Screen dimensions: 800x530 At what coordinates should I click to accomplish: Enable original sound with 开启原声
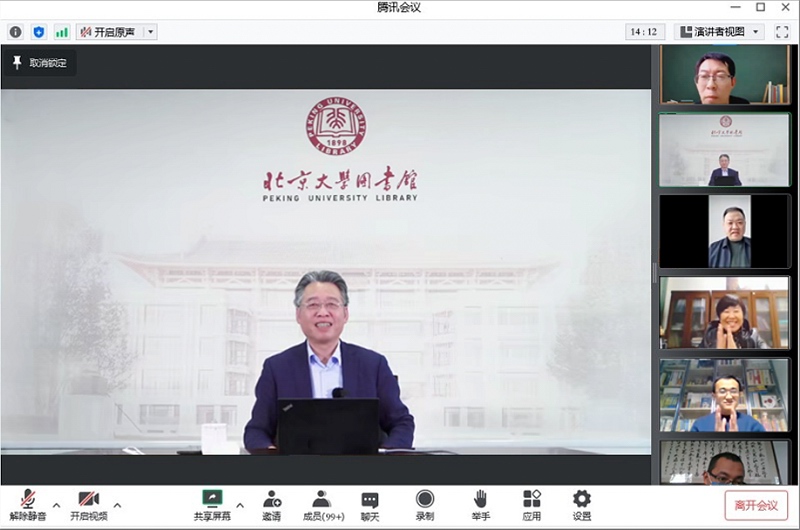(x=109, y=32)
